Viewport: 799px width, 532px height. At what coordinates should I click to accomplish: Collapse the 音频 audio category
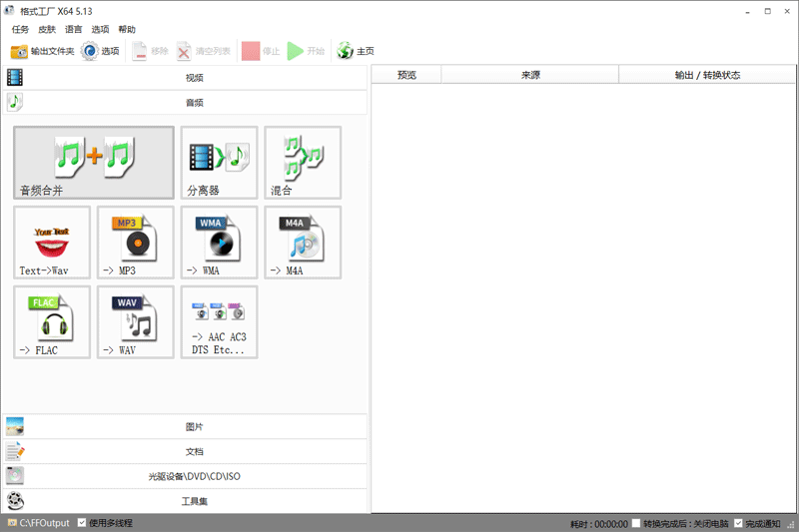click(185, 103)
